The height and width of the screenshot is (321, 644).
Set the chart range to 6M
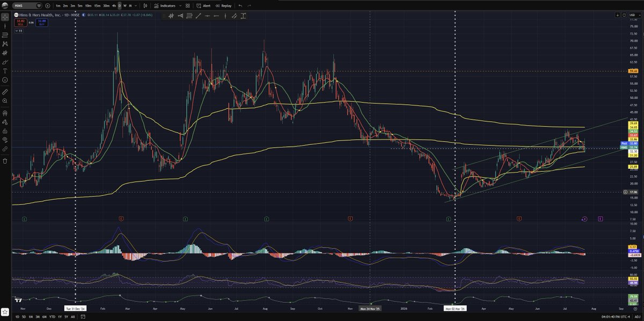coord(45,317)
